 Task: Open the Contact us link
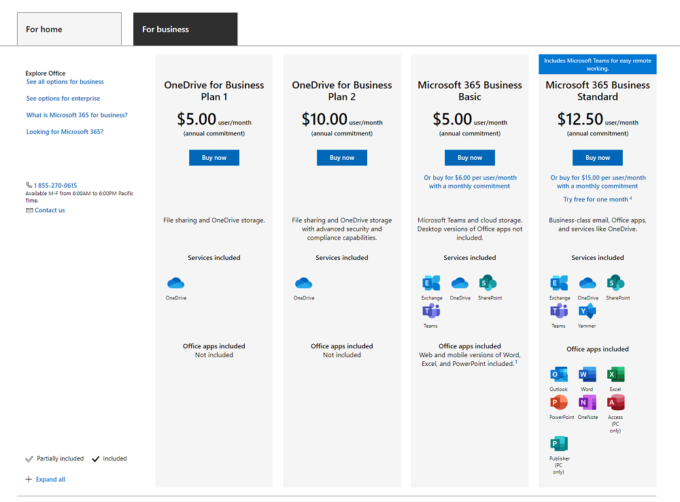pos(50,210)
